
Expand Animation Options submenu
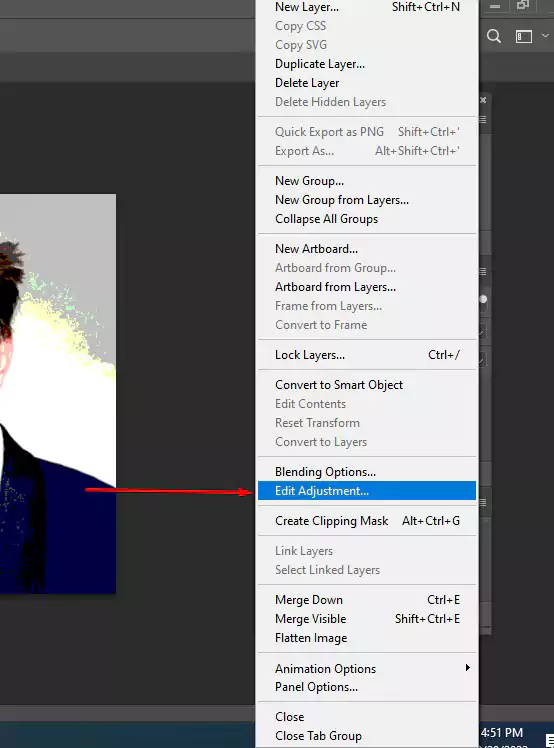(x=367, y=669)
